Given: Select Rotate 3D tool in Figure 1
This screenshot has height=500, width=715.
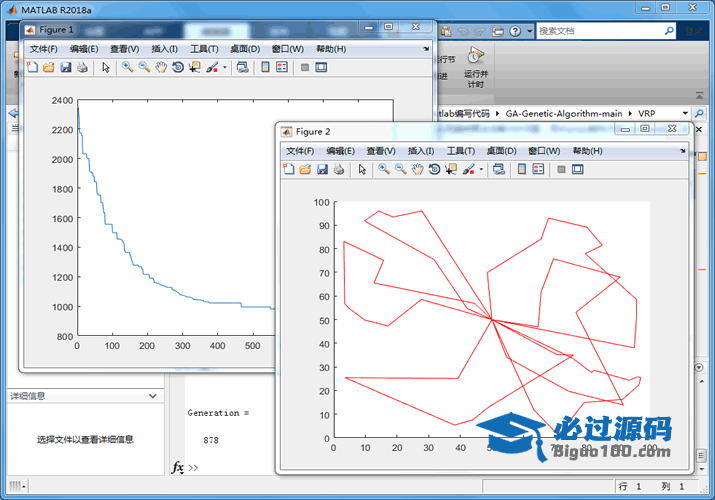Looking at the screenshot, I should pos(178,67).
